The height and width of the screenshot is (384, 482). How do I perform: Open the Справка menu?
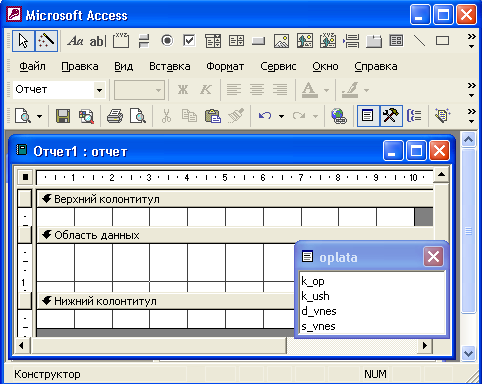pyautogui.click(x=376, y=66)
